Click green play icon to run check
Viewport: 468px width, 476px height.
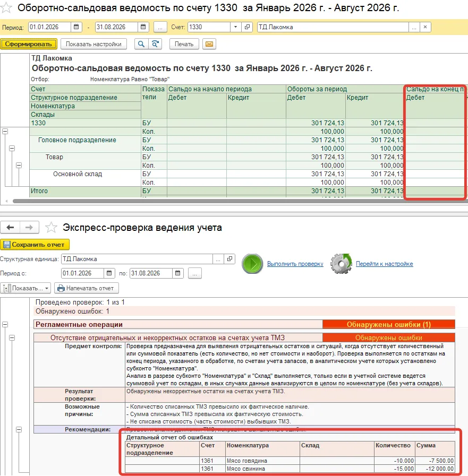tap(252, 264)
